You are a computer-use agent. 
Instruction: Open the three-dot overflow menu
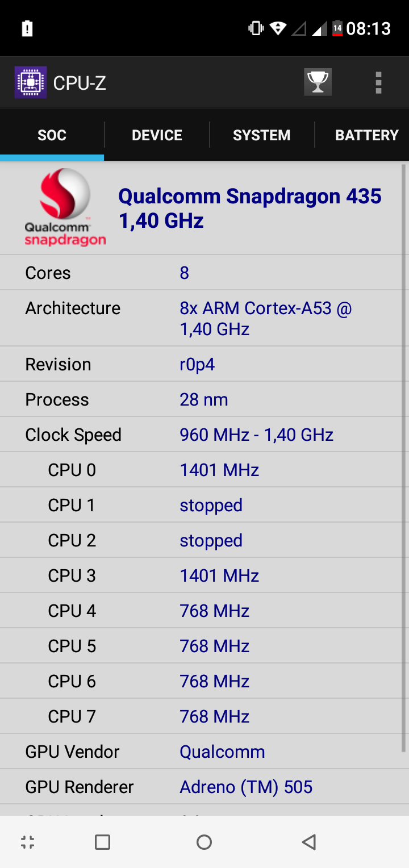pyautogui.click(x=378, y=83)
